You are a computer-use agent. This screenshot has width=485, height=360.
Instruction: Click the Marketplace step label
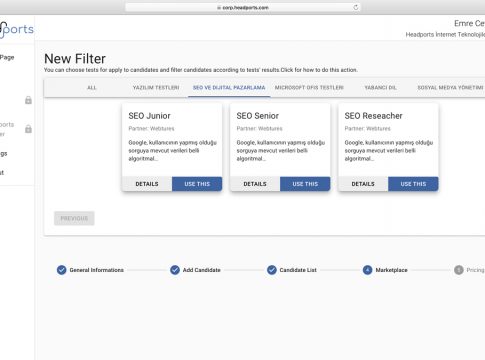(x=391, y=270)
